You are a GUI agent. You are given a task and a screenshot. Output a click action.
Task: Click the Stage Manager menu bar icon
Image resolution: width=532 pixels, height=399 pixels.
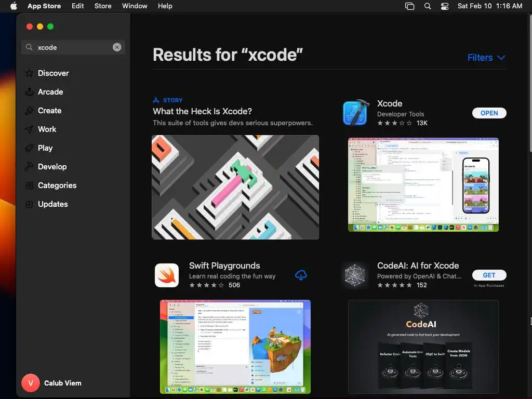409,6
